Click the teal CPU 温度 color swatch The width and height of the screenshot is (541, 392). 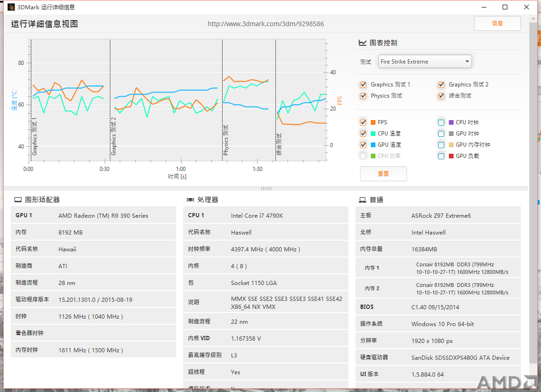pos(373,134)
